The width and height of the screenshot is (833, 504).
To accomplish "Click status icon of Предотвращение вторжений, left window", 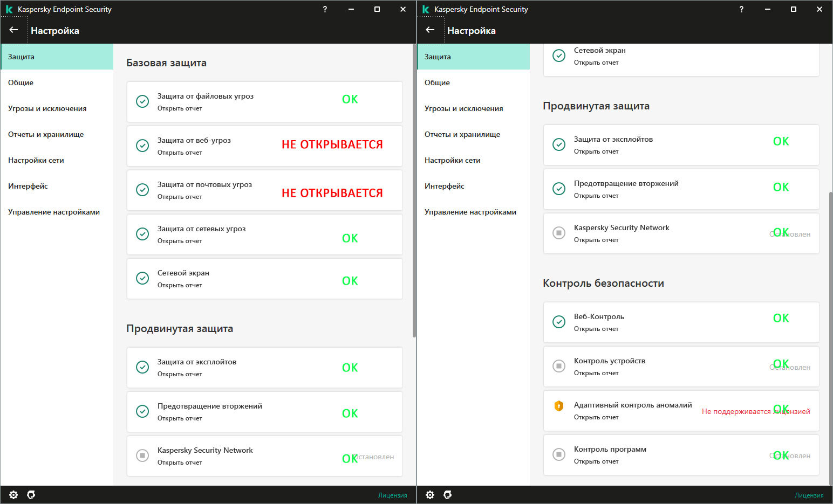I will (142, 411).
